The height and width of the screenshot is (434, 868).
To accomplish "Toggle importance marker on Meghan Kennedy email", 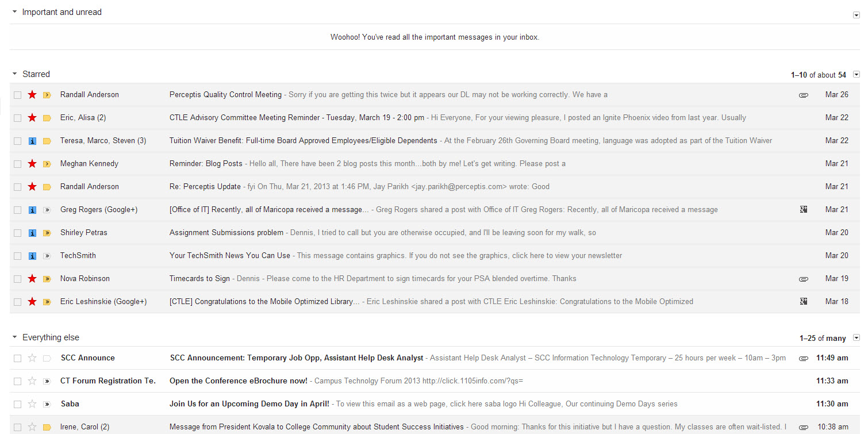I will [x=47, y=164].
